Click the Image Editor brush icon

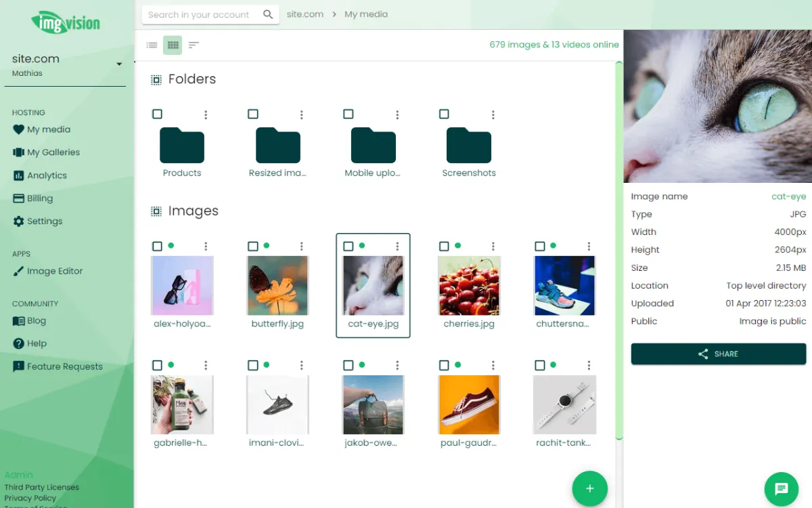18,271
